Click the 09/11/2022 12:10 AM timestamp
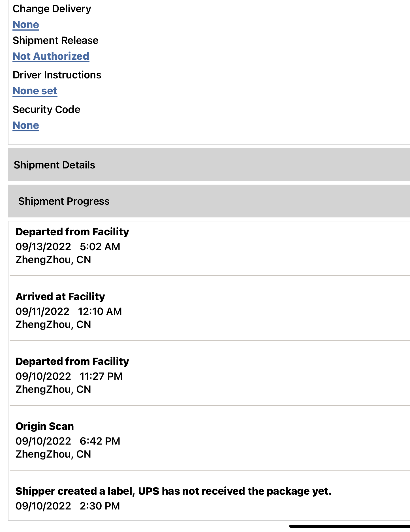410x532 pixels. [x=69, y=311]
